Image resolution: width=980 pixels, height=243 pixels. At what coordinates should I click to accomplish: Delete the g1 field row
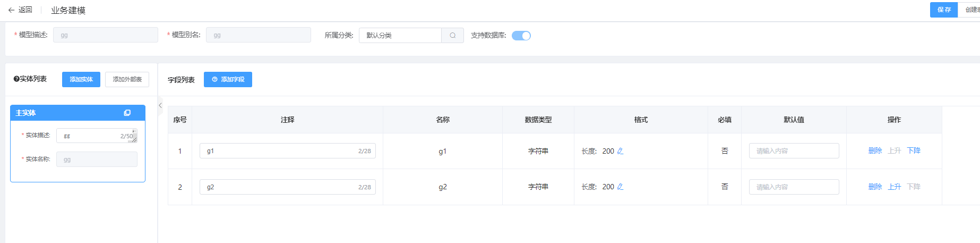[x=875, y=151]
